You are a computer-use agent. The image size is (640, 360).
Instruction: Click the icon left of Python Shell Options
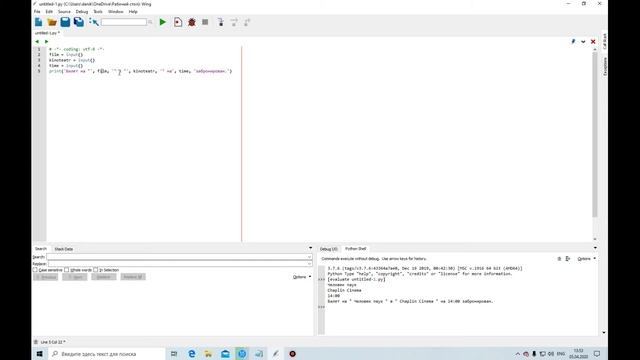click(568, 259)
